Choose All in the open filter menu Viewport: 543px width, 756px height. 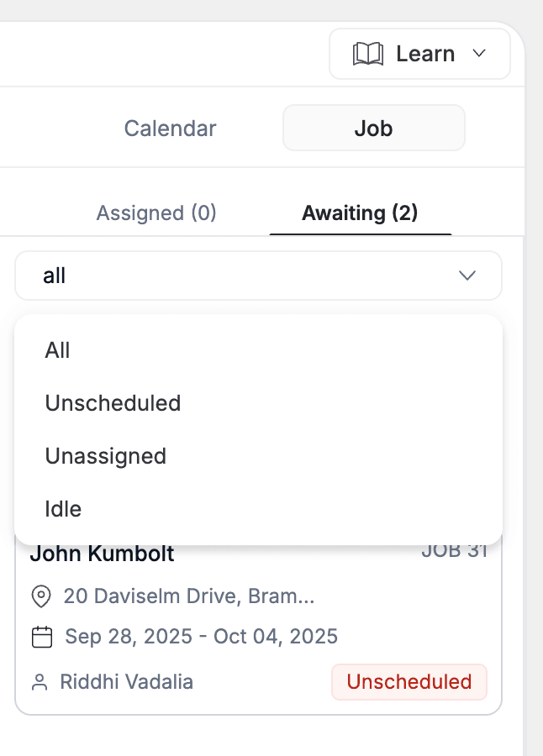pyautogui.click(x=57, y=350)
